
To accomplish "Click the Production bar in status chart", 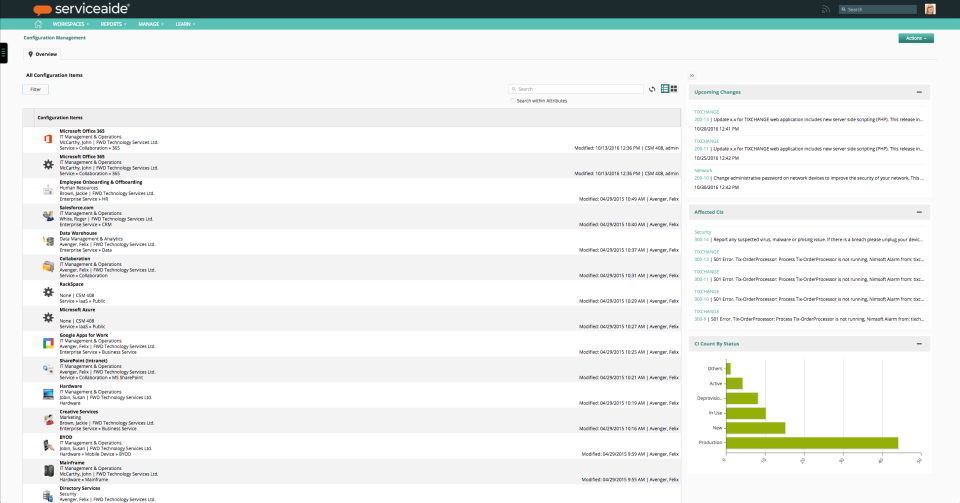I will (812, 442).
